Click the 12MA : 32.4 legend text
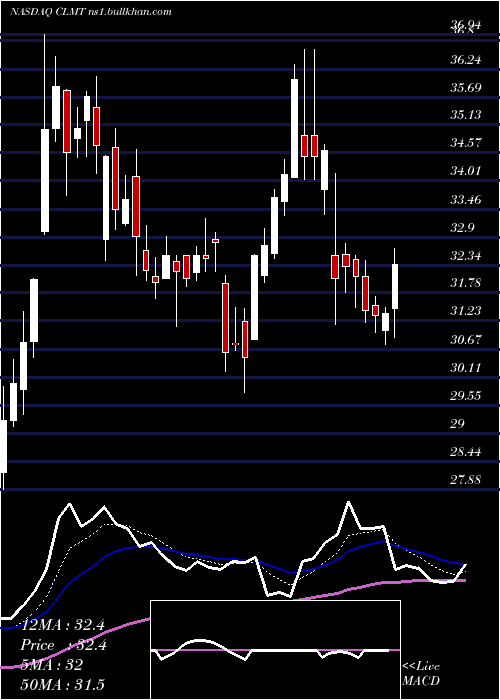Screen dimensions: 500x700 [62, 625]
